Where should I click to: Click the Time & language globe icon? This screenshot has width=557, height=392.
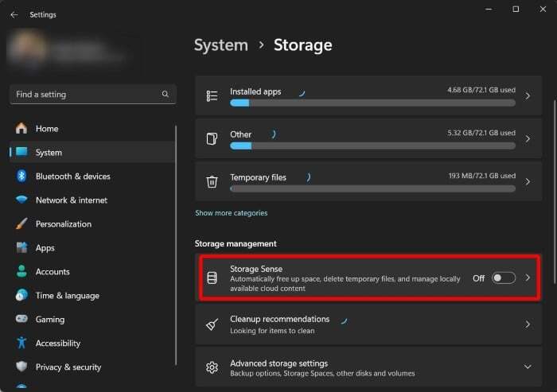click(21, 295)
